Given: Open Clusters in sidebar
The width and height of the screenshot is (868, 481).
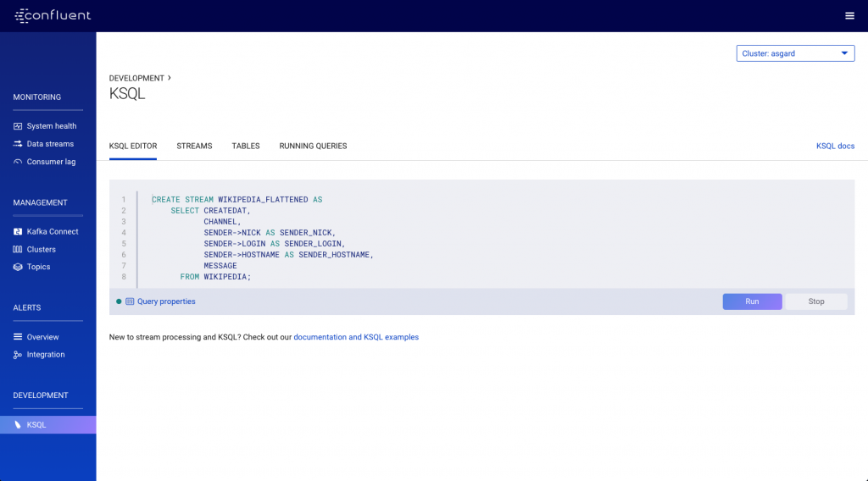Looking at the screenshot, I should click(41, 249).
